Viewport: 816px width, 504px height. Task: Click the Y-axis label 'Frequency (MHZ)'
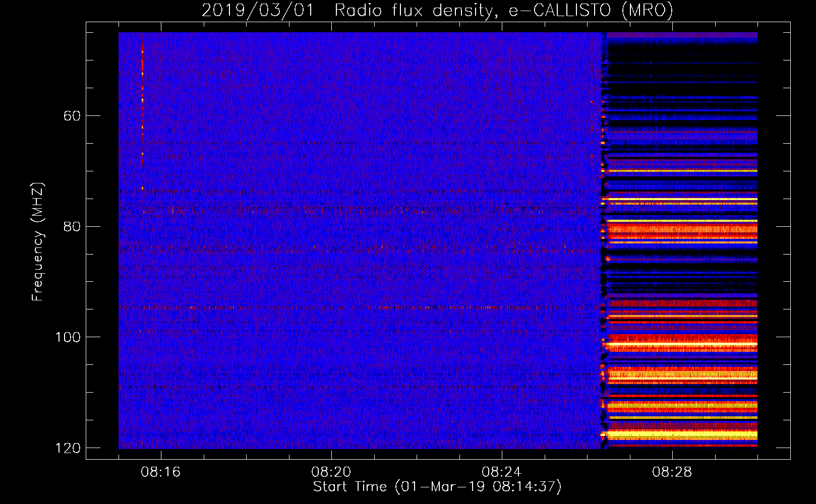click(38, 242)
